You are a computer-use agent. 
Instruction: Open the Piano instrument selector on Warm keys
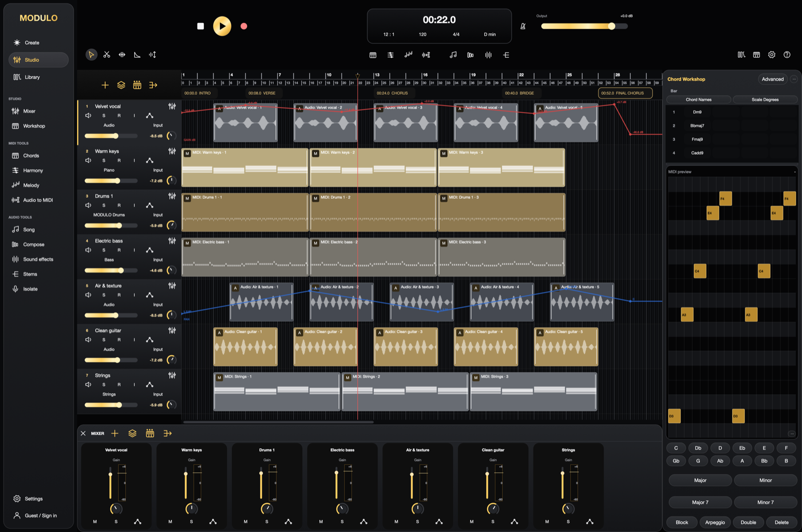point(109,170)
